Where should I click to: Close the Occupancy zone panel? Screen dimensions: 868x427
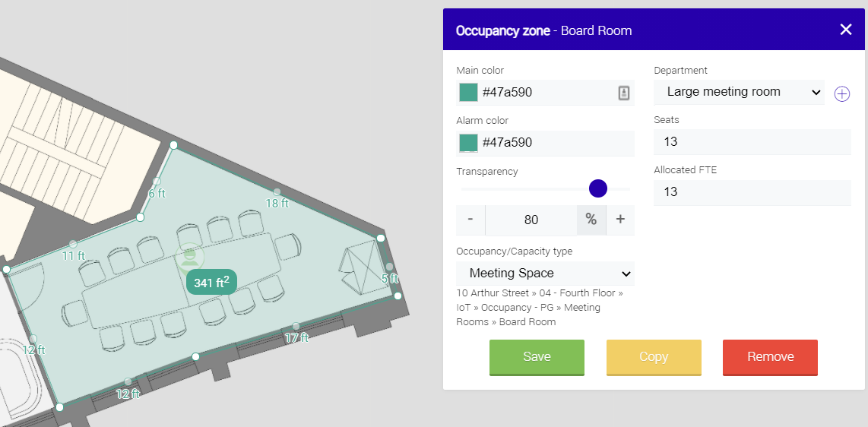click(x=846, y=30)
